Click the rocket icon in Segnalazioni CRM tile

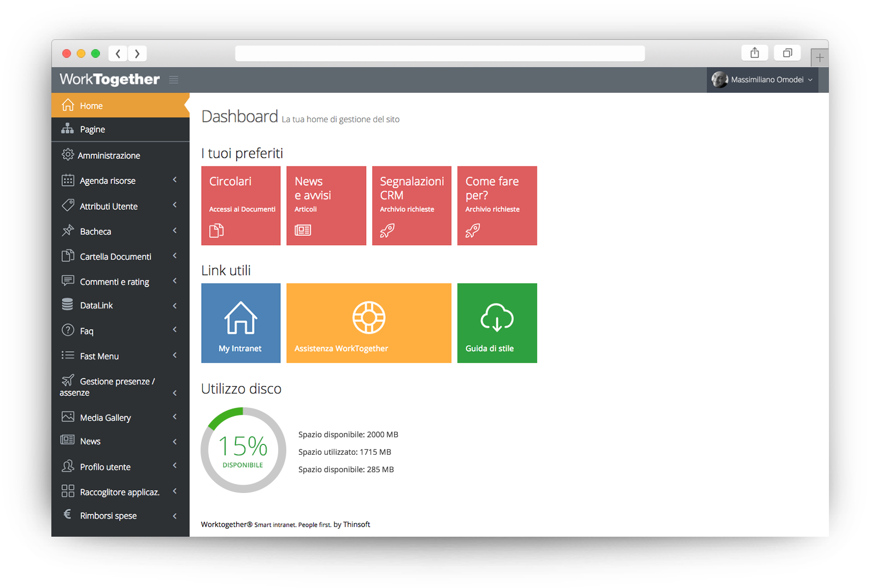pos(387,231)
